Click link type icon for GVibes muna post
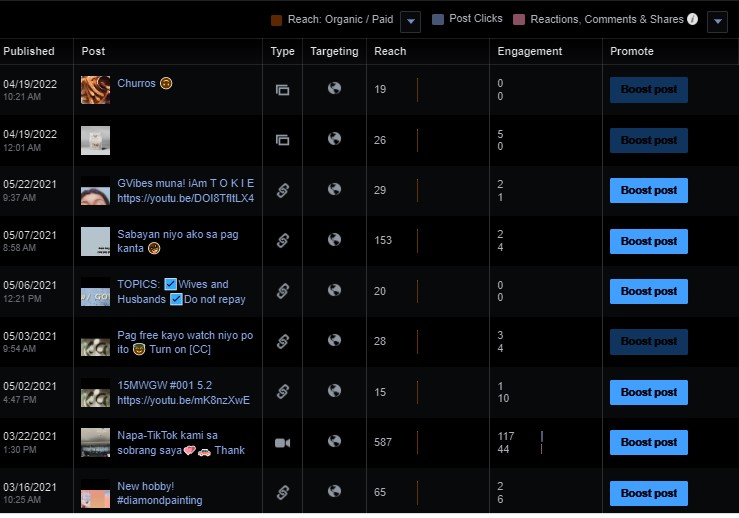739x518 pixels. pos(282,190)
